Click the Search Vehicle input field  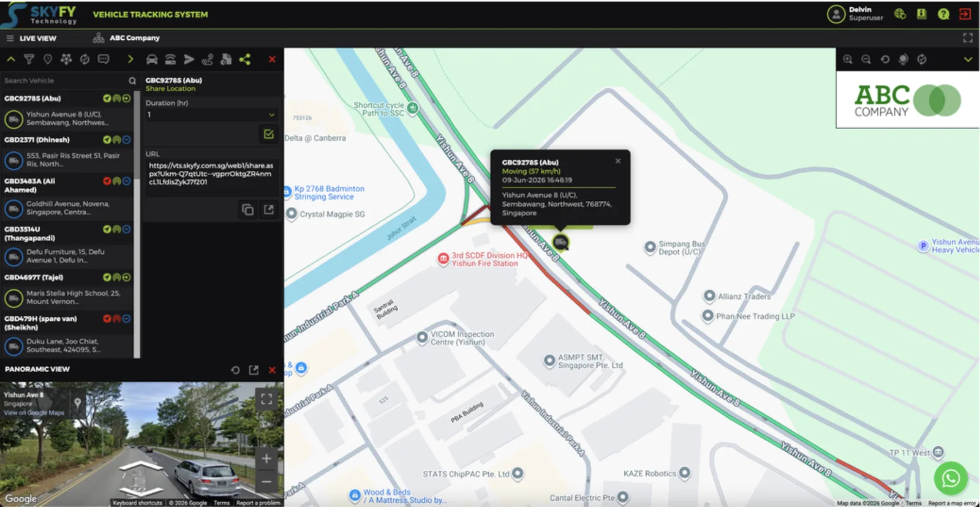(x=64, y=81)
